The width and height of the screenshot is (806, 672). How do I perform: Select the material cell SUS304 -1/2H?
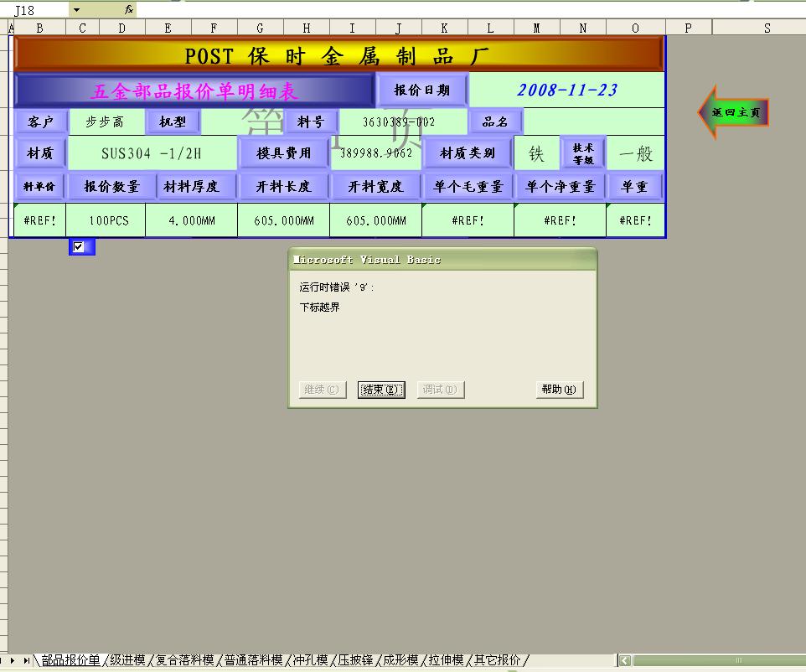[x=152, y=152]
